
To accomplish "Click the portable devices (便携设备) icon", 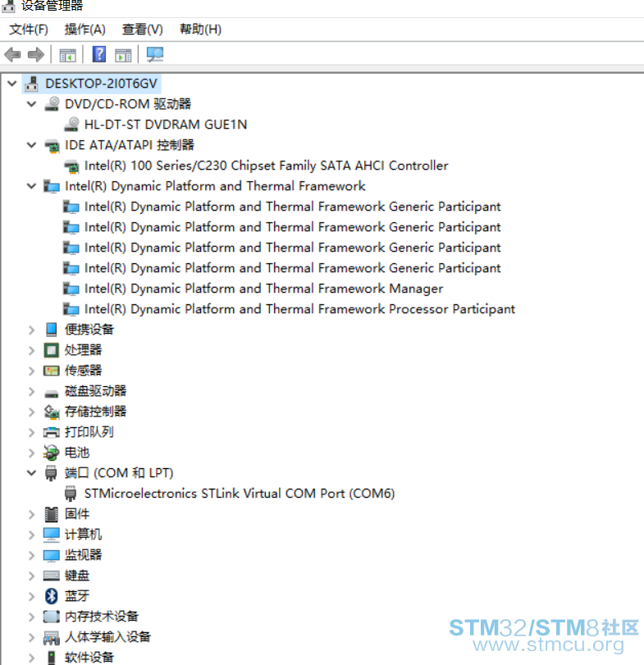I will [52, 329].
